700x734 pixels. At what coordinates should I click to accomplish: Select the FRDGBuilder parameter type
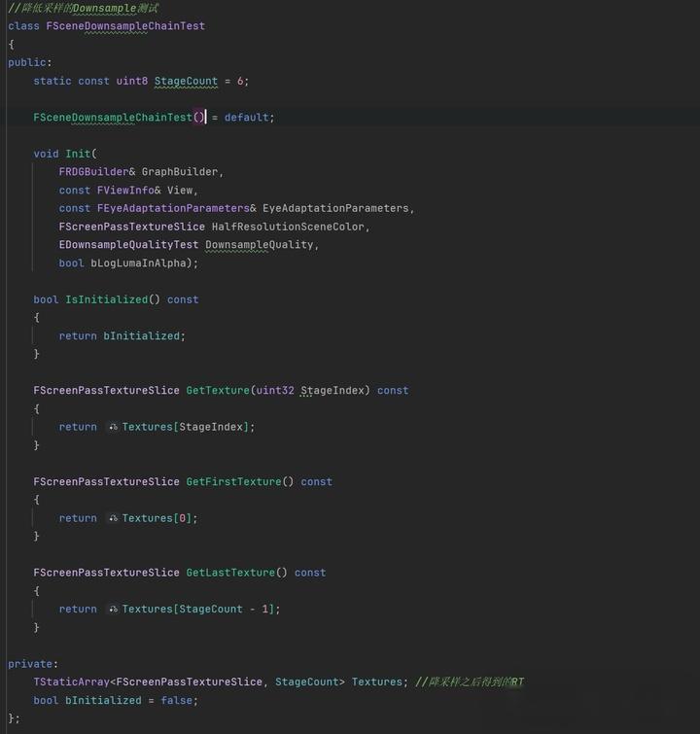[x=93, y=172]
